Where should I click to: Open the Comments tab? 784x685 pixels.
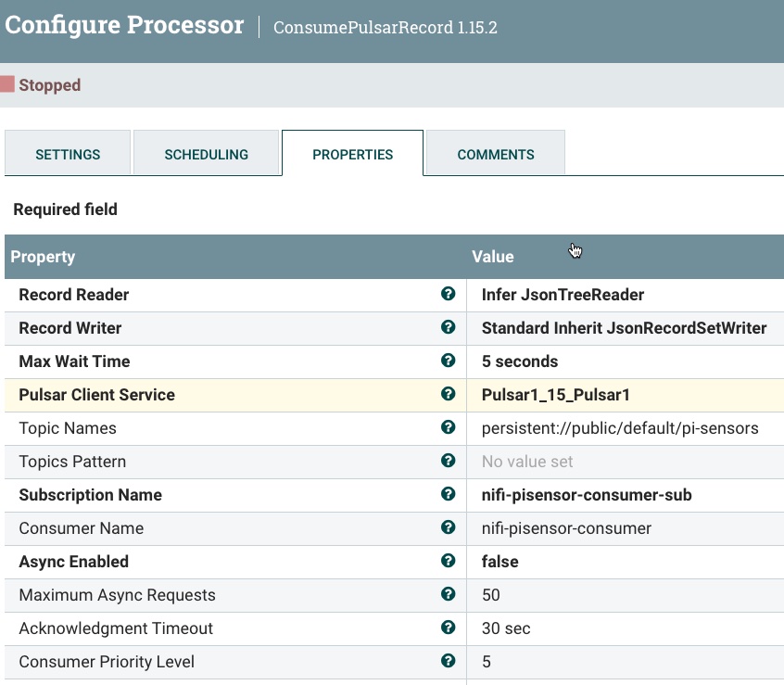496,153
